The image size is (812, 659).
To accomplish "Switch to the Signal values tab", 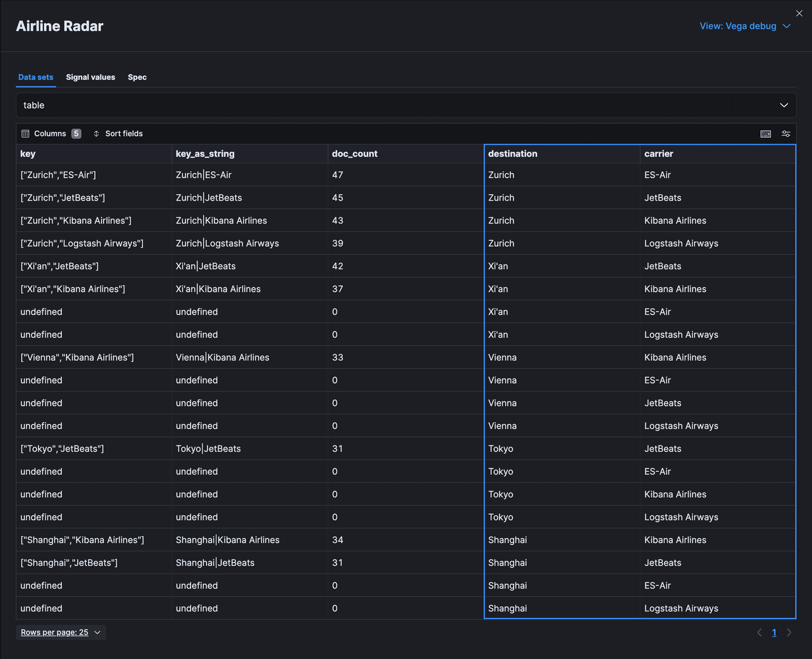I will coord(90,77).
